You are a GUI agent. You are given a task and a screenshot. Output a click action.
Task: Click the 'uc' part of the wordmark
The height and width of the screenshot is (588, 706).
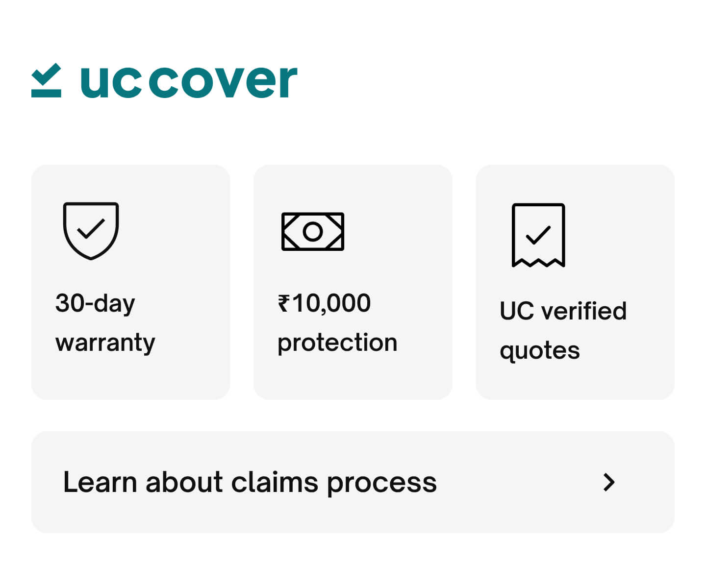click(111, 82)
